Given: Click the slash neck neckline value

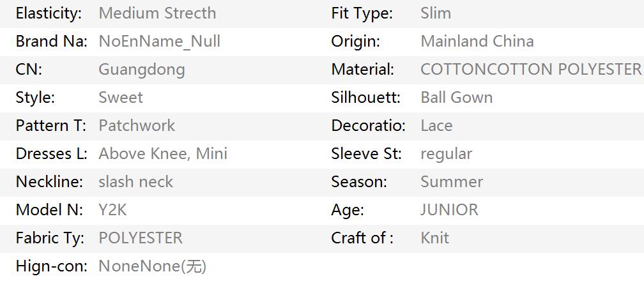Looking at the screenshot, I should pos(135,181).
